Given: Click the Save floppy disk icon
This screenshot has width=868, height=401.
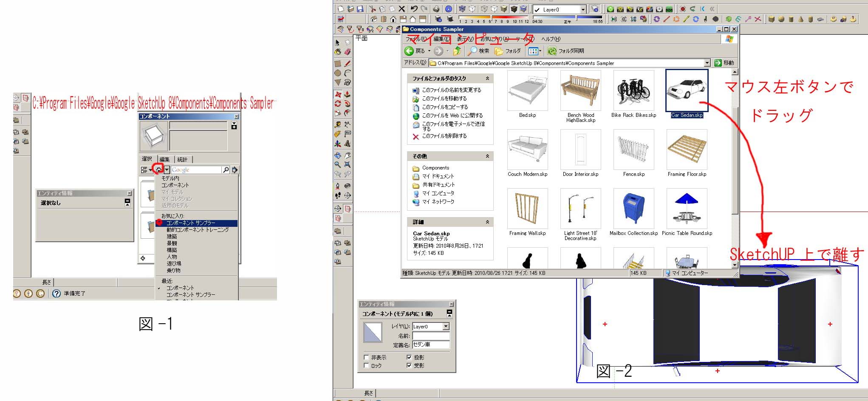Looking at the screenshot, I should click(360, 9).
